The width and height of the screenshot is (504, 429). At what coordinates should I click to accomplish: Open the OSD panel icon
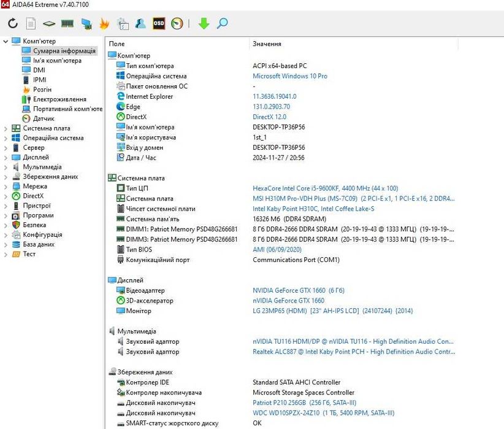click(159, 23)
